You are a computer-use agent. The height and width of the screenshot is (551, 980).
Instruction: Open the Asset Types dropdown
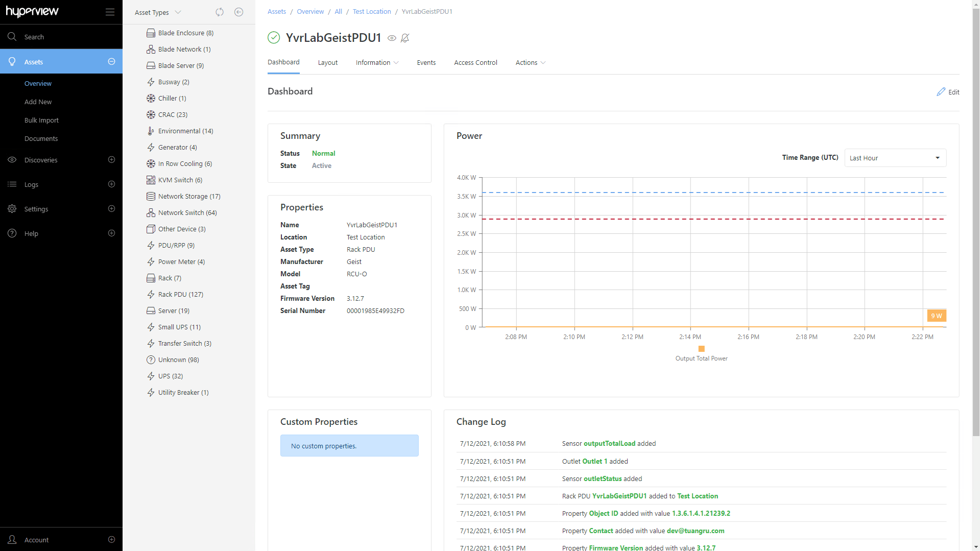(x=157, y=12)
